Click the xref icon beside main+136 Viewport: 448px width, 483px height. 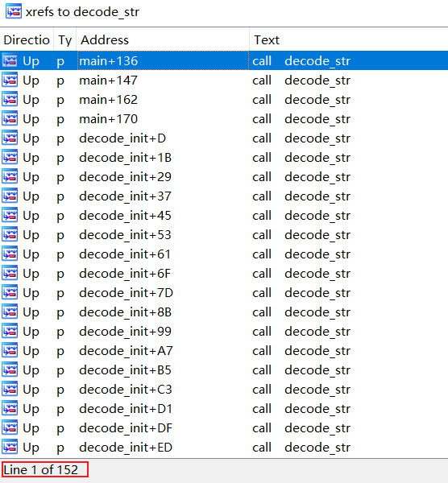(x=10, y=60)
